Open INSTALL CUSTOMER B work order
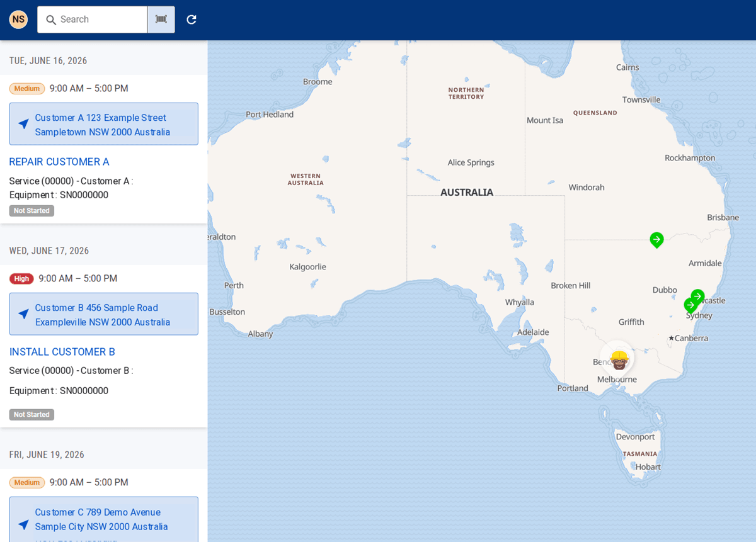 [x=62, y=352]
